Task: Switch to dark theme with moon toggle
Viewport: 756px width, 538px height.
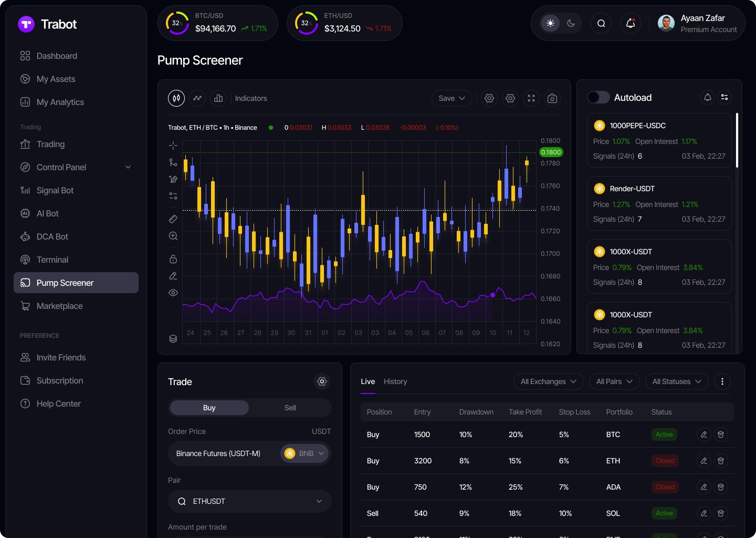Action: click(571, 23)
